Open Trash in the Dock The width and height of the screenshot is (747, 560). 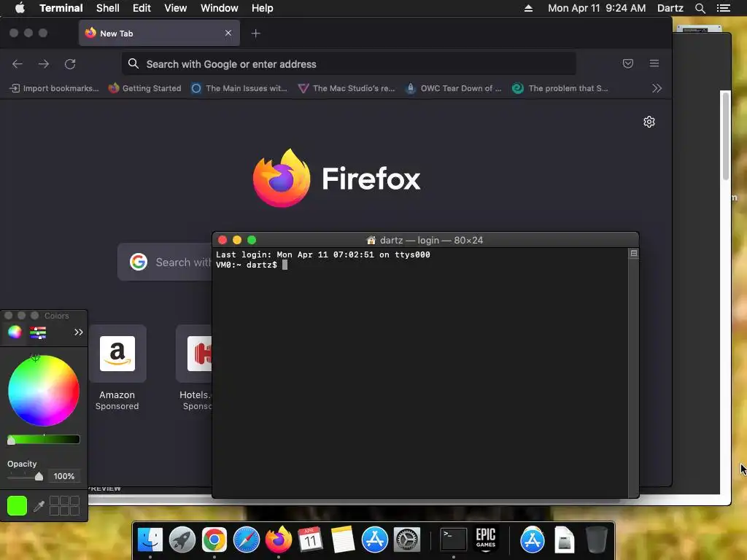point(596,540)
